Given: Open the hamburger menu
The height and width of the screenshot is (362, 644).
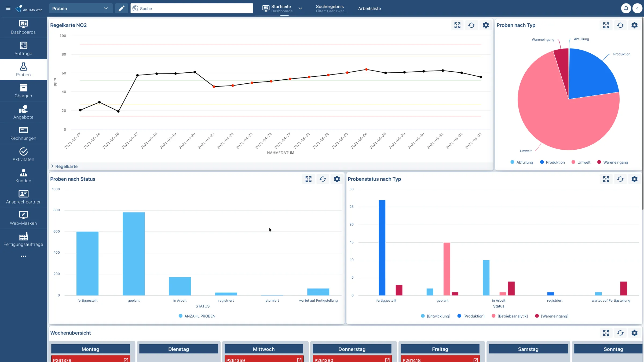Looking at the screenshot, I should tap(8, 8).
